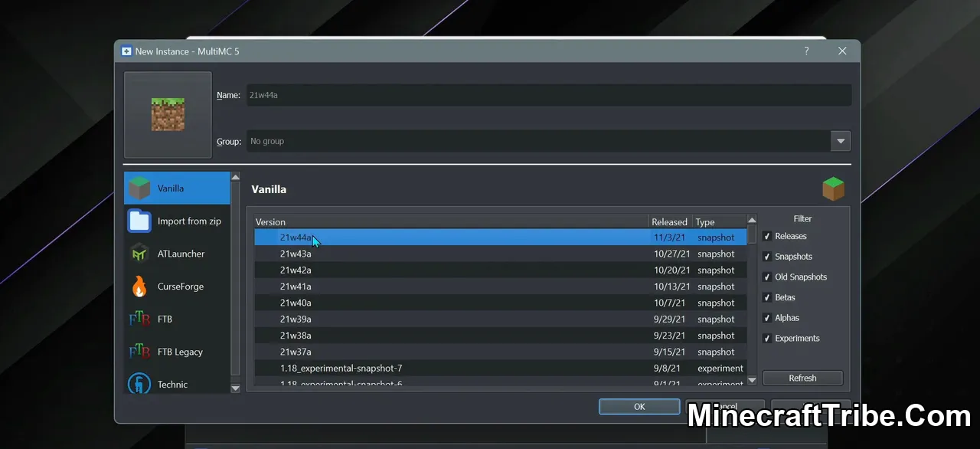Image resolution: width=980 pixels, height=449 pixels.
Task: Click the 9/8/21 release date cell
Action: (671, 368)
